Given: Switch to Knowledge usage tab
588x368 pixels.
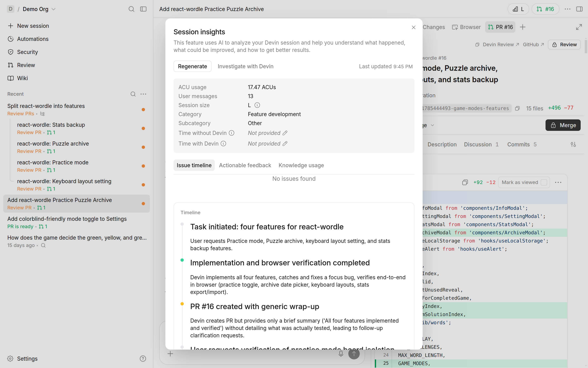Looking at the screenshot, I should (x=301, y=165).
